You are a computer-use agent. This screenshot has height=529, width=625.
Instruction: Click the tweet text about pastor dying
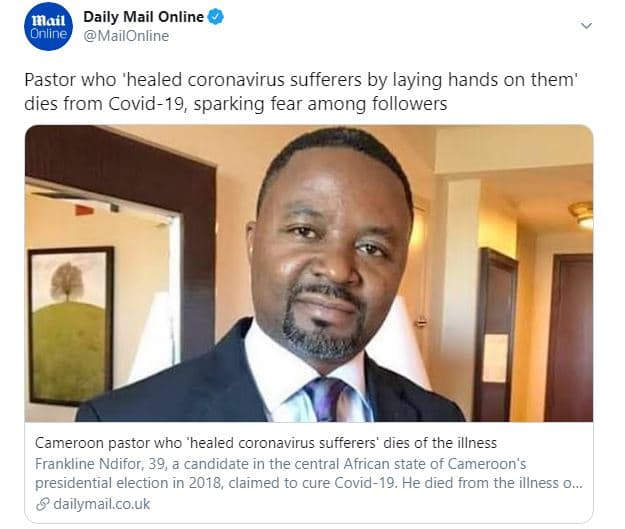301,92
